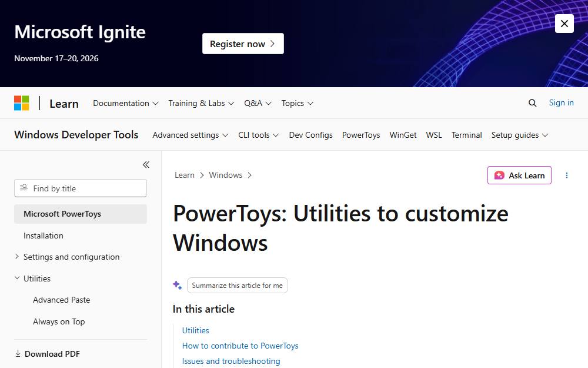Image resolution: width=588 pixels, height=368 pixels.
Task: Click the Microsoft logo icon
Action: pos(21,103)
